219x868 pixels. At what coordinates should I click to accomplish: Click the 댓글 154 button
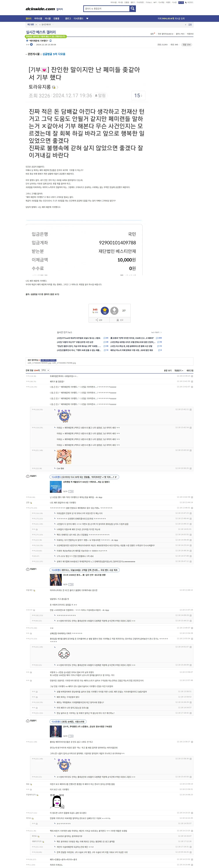pyautogui.click(x=187, y=44)
